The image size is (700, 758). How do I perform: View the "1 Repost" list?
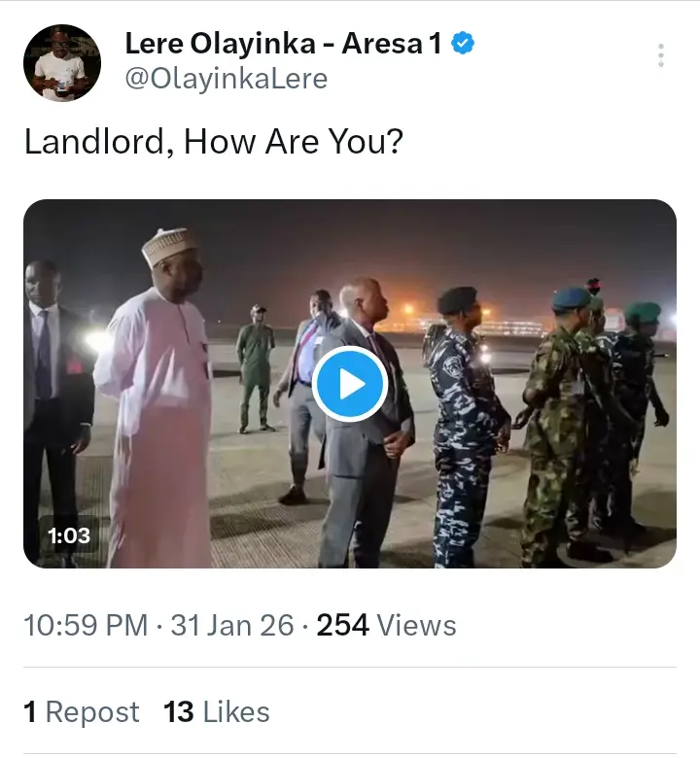[82, 712]
